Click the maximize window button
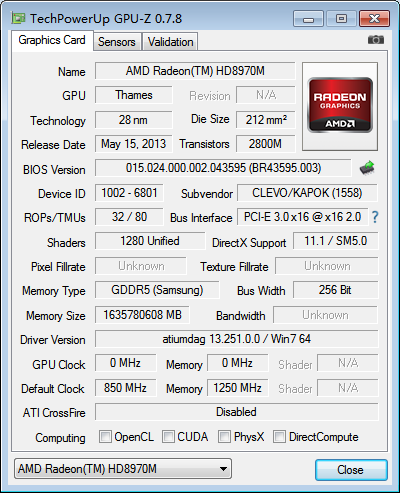Screen dimensions: 400x493 coord(341,18)
